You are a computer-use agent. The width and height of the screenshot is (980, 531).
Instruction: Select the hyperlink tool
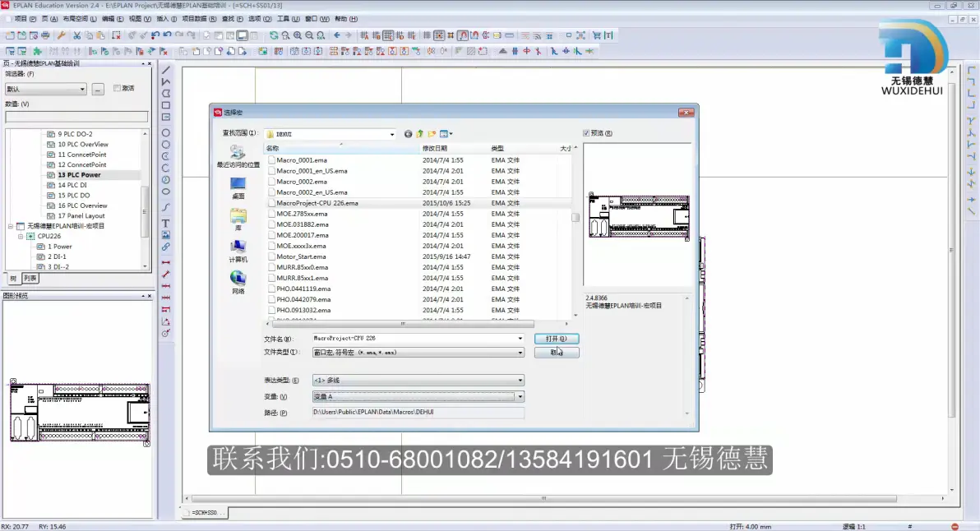(166, 247)
